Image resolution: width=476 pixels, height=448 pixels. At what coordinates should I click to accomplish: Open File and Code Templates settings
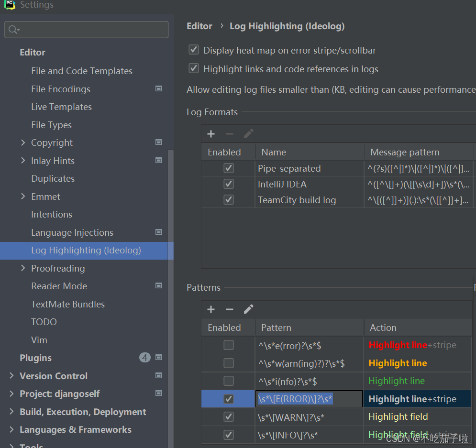[82, 71]
